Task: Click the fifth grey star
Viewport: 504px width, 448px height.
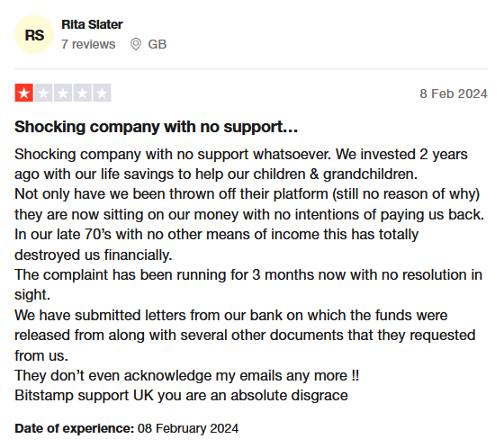Action: point(102,93)
